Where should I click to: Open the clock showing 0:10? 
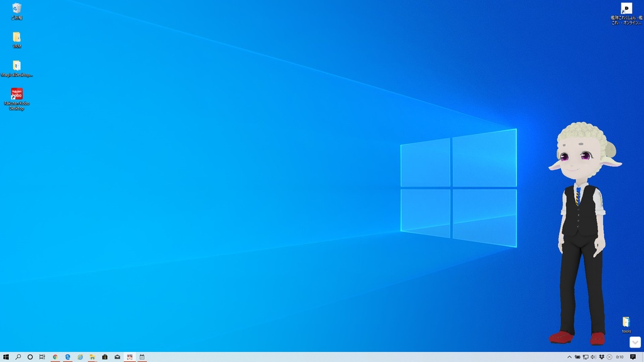coord(619,357)
